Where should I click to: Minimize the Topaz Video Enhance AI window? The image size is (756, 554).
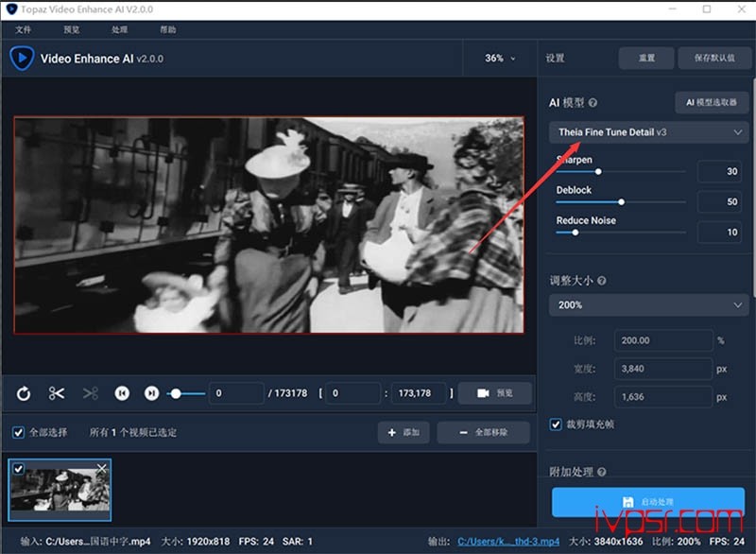click(x=673, y=9)
